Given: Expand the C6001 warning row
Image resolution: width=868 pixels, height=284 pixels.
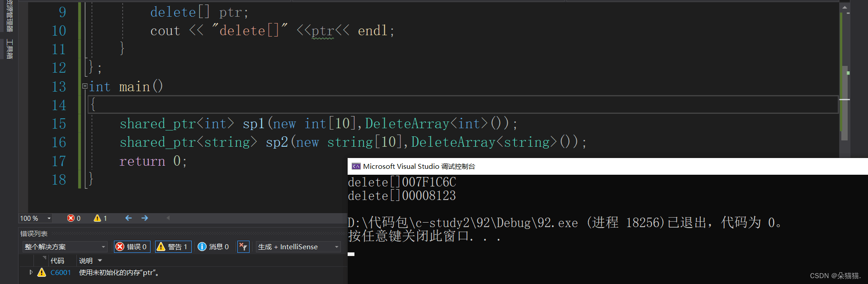Looking at the screenshot, I should 31,272.
